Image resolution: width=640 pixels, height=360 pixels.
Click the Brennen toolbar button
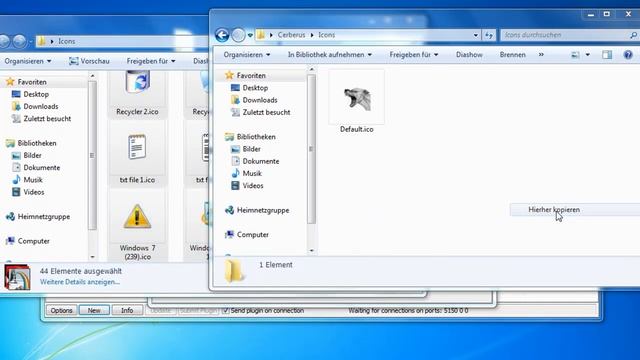[x=513, y=55]
